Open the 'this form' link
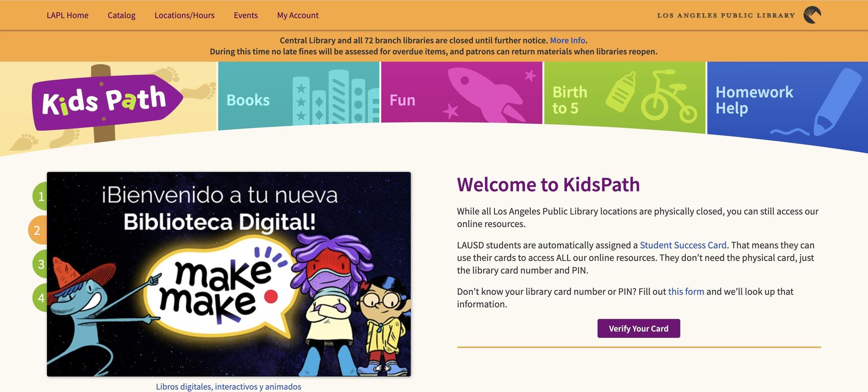The width and height of the screenshot is (868, 392). [686, 292]
